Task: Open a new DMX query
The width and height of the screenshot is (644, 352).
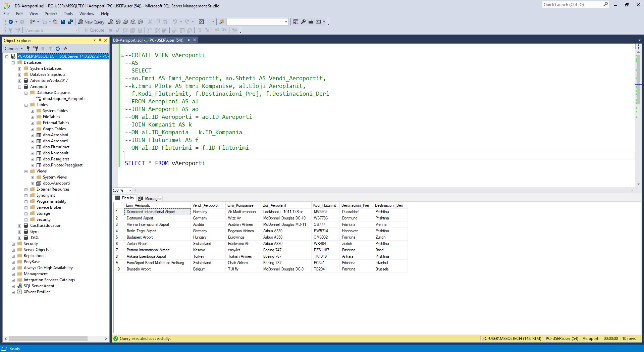Action: (x=125, y=22)
